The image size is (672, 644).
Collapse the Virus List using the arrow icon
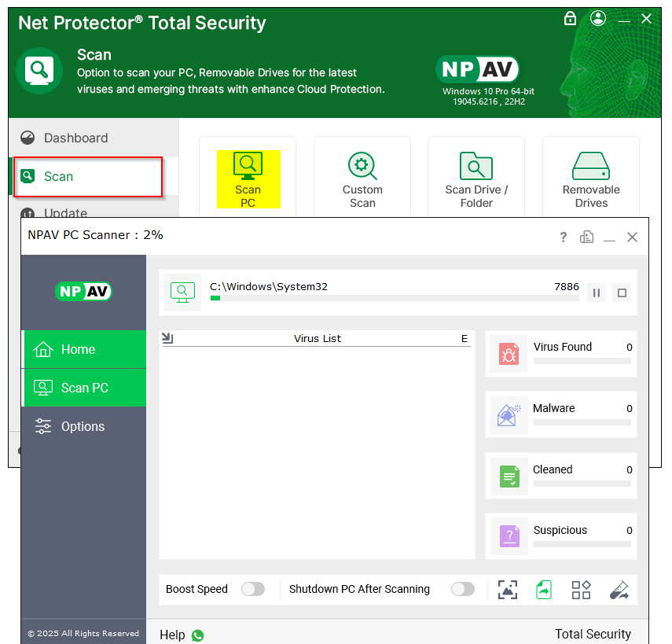pyautogui.click(x=167, y=338)
